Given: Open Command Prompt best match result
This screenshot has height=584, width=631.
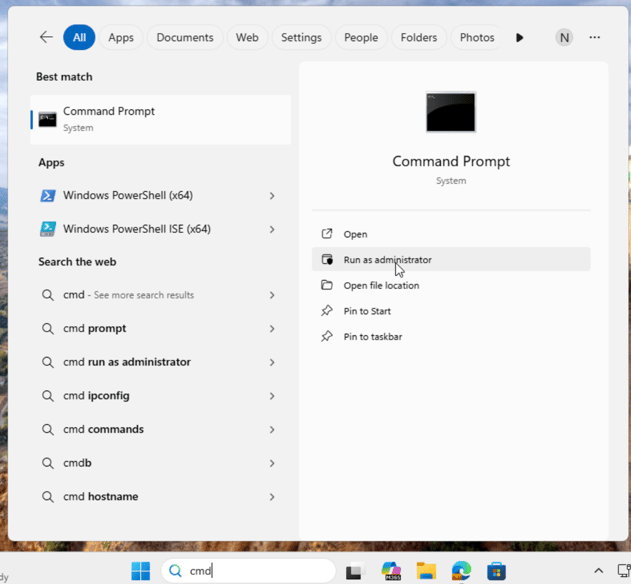Looking at the screenshot, I should (x=161, y=120).
